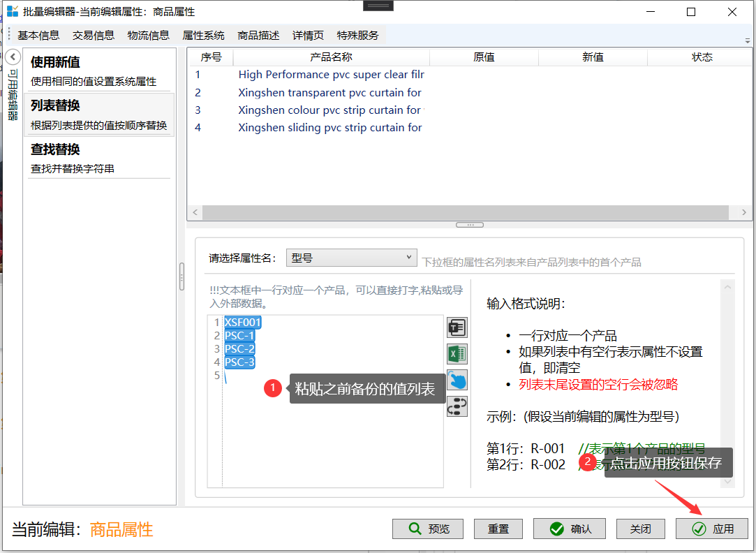The height and width of the screenshot is (553, 756).
Task: Click the 关闭 button at the bottom
Action: click(x=640, y=529)
